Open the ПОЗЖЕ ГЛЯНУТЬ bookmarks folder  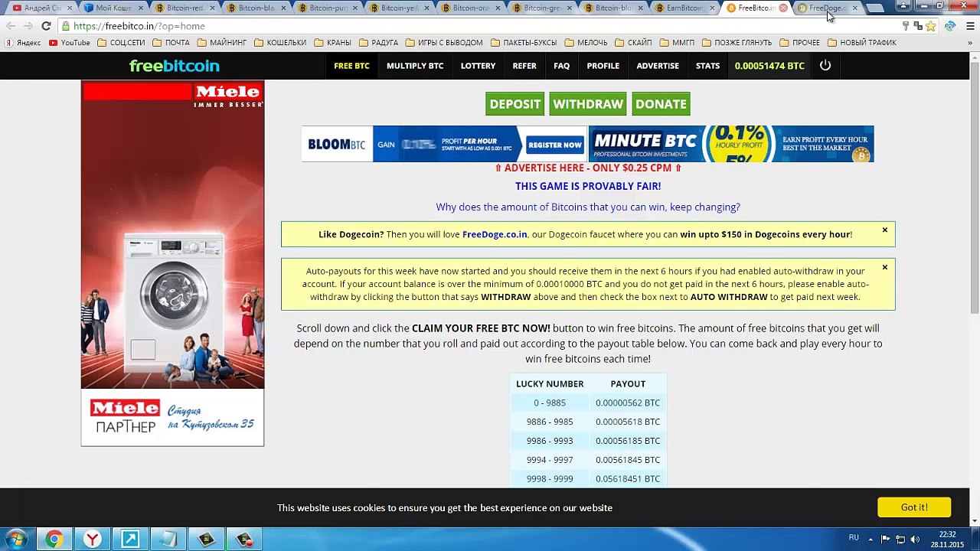pos(737,43)
